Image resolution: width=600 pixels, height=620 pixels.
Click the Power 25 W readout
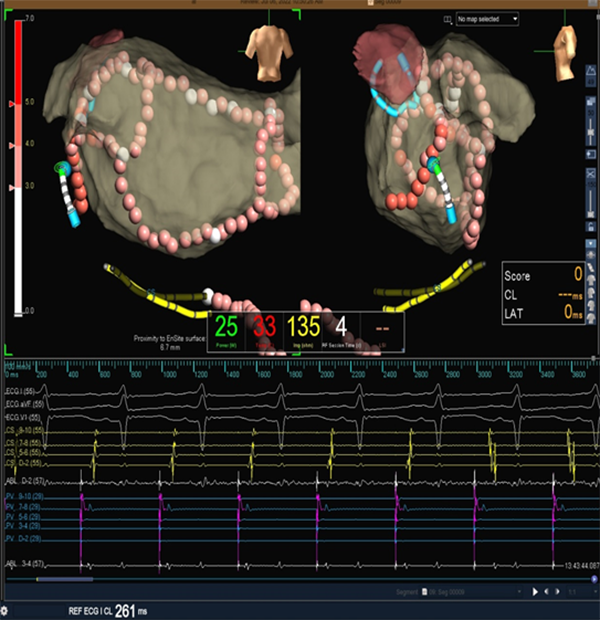226,331
